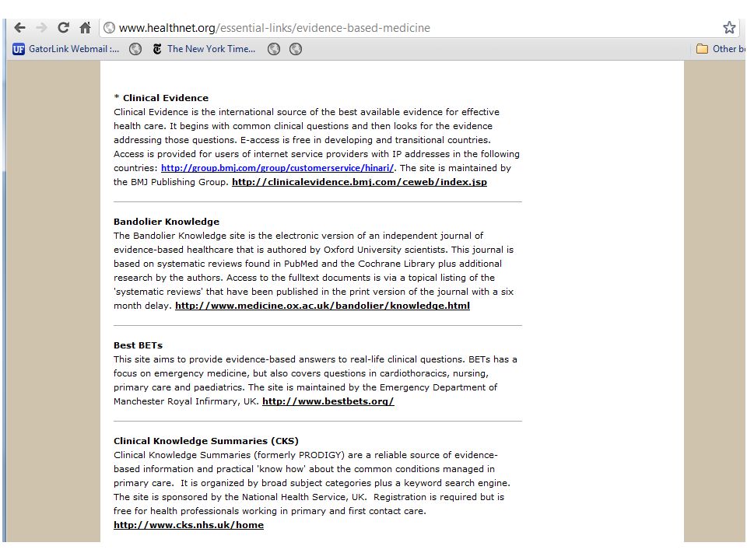Click the Best BETs heading

click(139, 345)
